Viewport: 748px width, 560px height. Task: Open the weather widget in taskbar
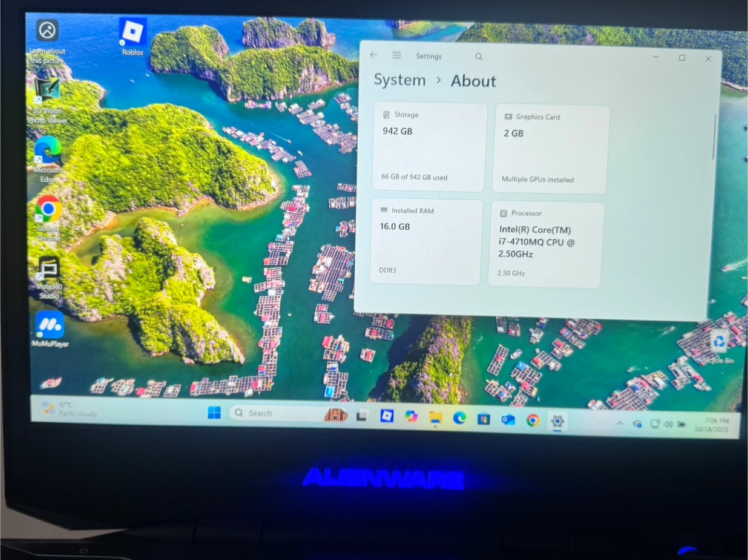[70, 409]
